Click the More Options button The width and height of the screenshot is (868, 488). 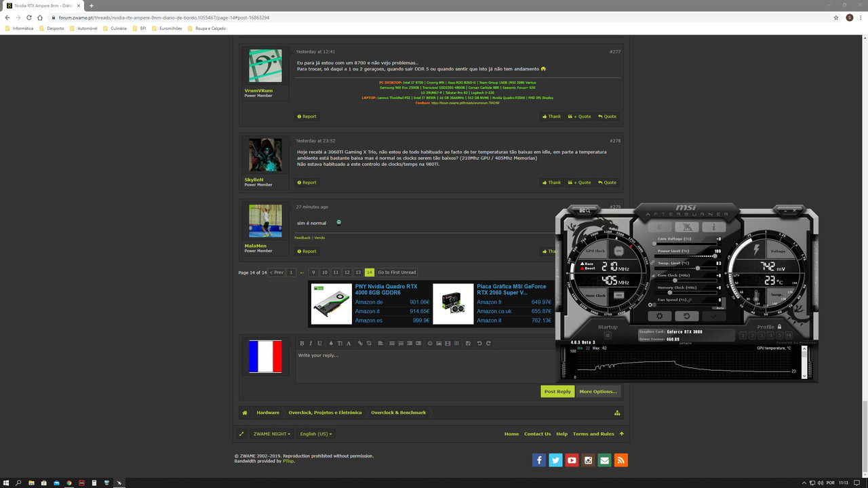(x=598, y=391)
